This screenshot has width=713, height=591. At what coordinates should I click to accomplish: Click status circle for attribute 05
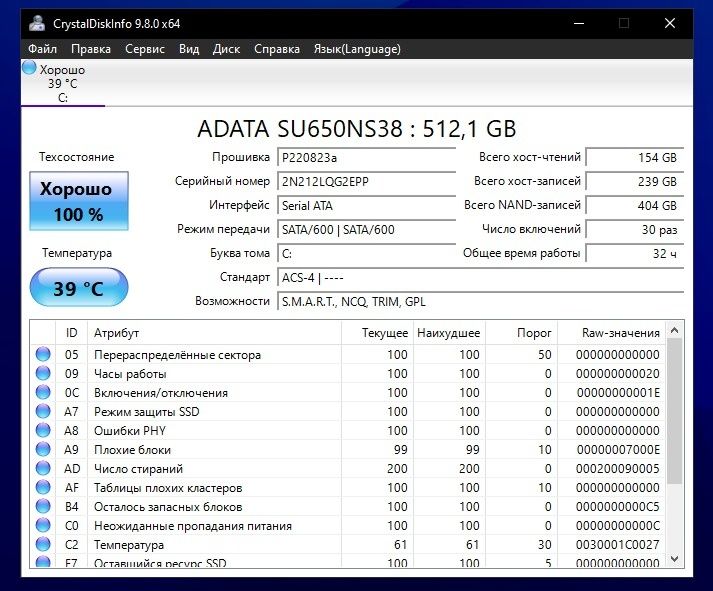point(43,354)
